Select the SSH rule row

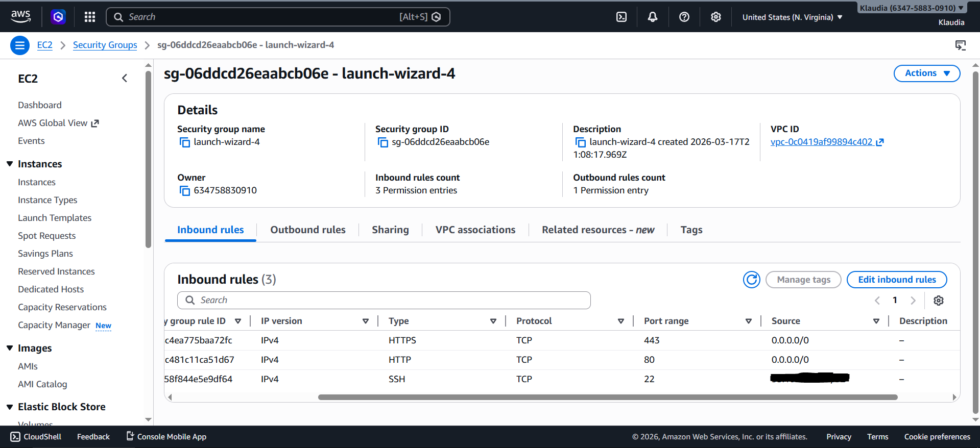click(562, 379)
